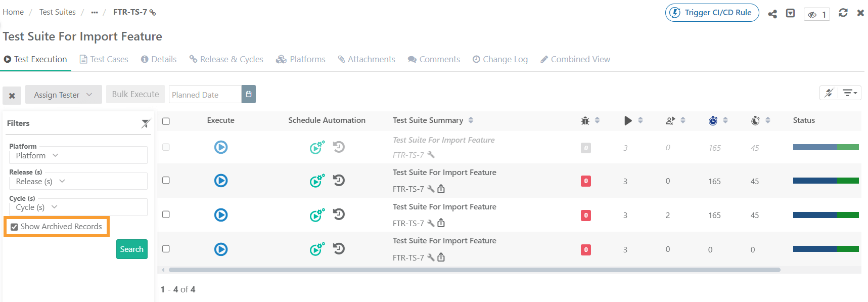Click red bug count badge in second row
The height and width of the screenshot is (302, 868).
[586, 181]
